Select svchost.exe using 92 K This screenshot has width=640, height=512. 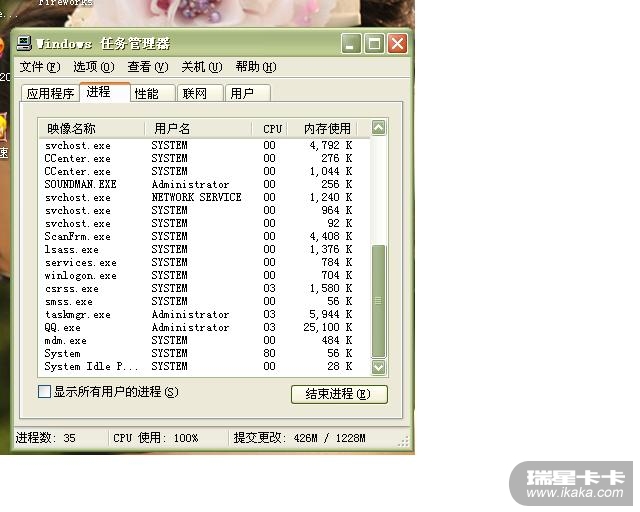point(204,224)
